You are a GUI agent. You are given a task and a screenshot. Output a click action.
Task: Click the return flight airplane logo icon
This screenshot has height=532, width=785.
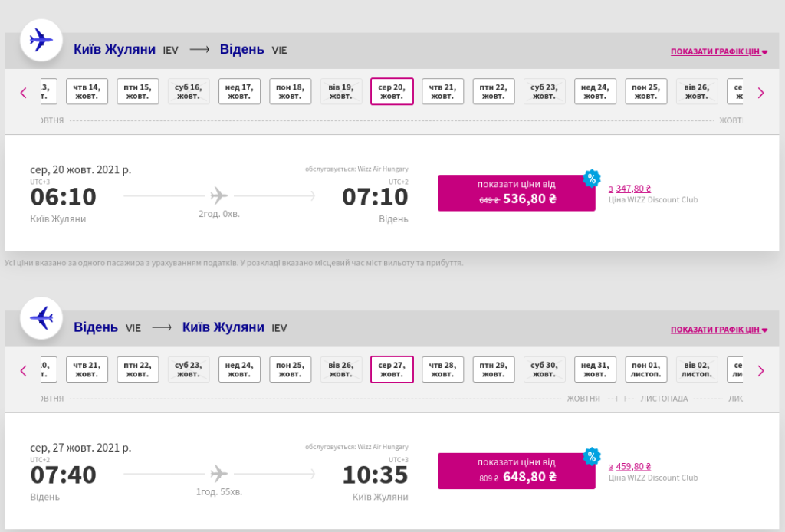41,317
